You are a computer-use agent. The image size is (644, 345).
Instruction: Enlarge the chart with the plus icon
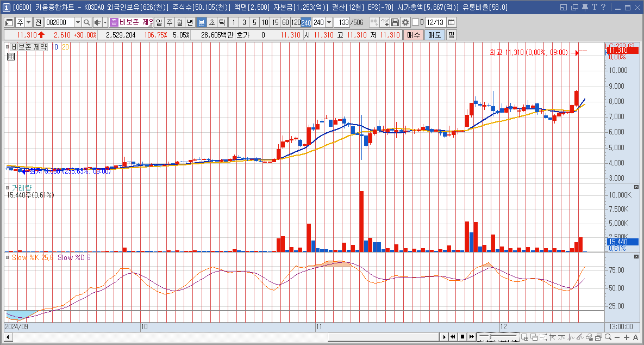[x=627, y=337]
